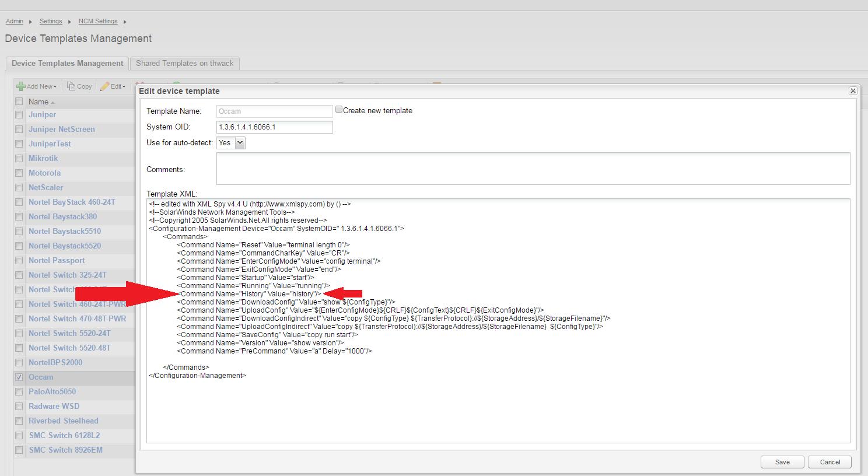Image resolution: width=868 pixels, height=476 pixels.
Task: Click the History command line in XML
Action: coord(249,294)
